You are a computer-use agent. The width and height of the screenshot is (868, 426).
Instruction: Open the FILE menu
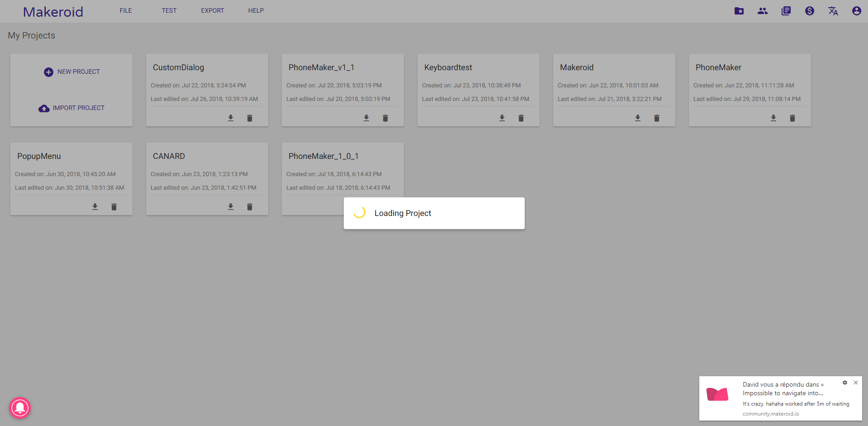tap(126, 10)
